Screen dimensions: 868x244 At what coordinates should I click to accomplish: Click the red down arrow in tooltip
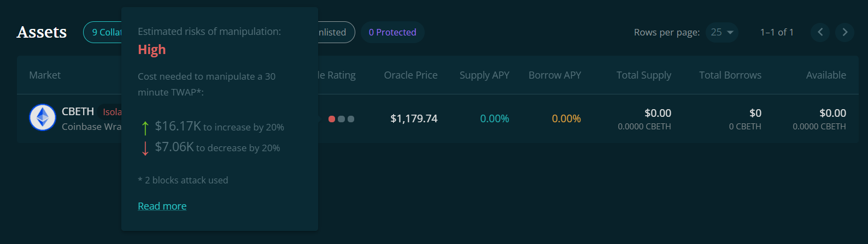pyautogui.click(x=145, y=148)
